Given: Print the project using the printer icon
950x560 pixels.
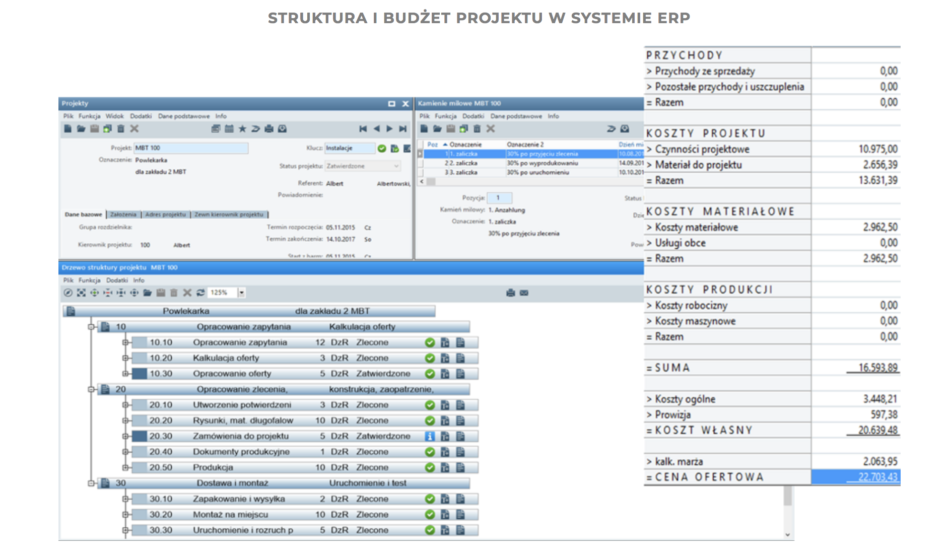Looking at the screenshot, I should [269, 128].
